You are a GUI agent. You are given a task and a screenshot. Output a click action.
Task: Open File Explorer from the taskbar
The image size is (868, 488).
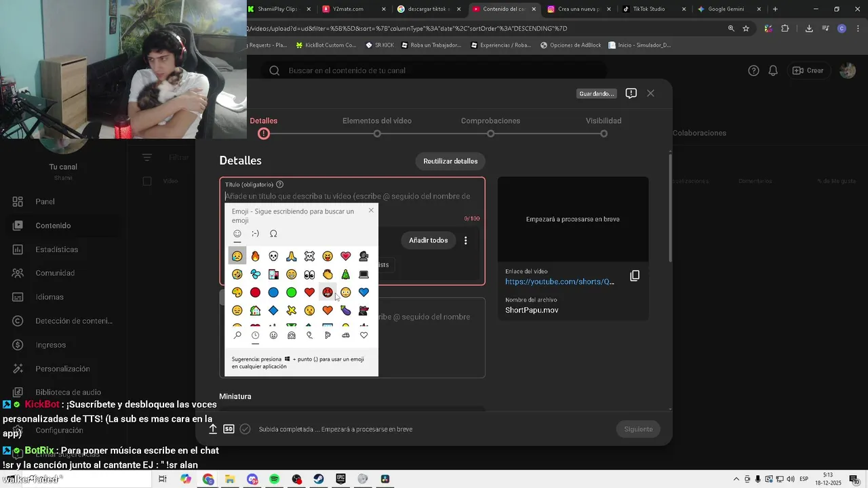(230, 479)
